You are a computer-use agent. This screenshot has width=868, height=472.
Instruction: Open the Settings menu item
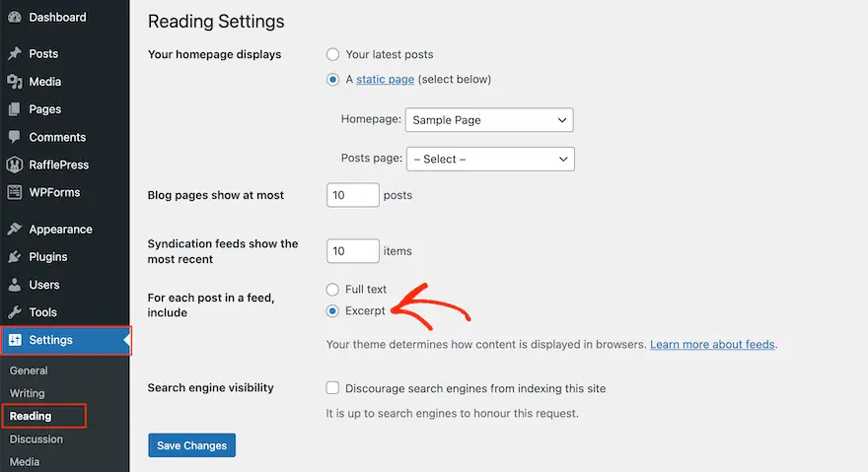pos(66,340)
